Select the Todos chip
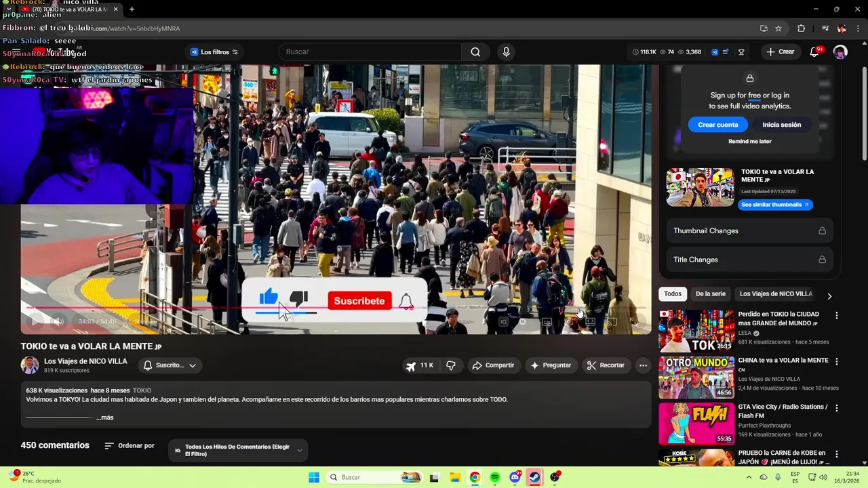The image size is (868, 488). pyautogui.click(x=673, y=294)
